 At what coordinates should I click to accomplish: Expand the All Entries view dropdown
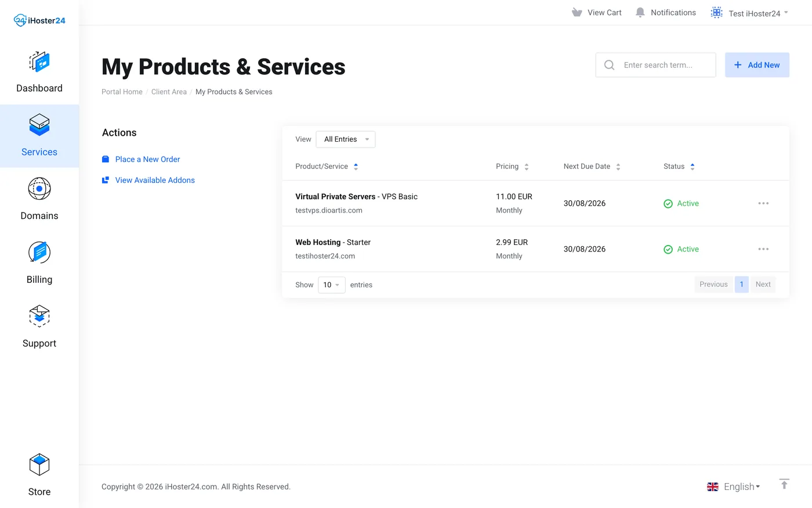pos(346,139)
